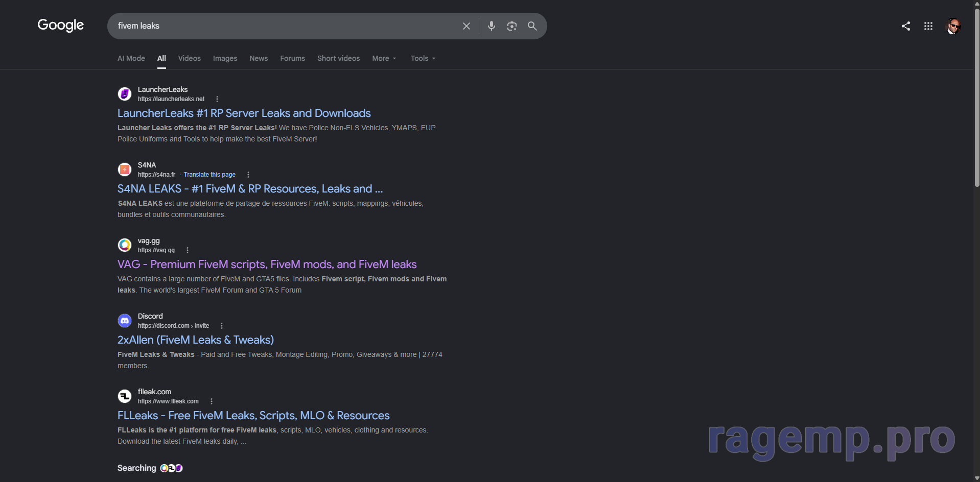Open the Google apps grid
The width and height of the screenshot is (980, 482).
(x=928, y=26)
